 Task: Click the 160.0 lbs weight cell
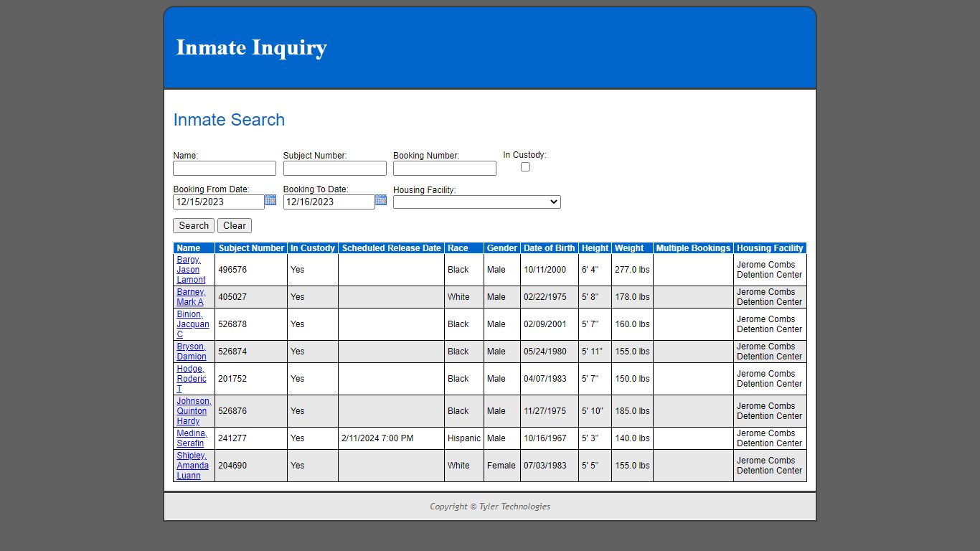pos(632,324)
